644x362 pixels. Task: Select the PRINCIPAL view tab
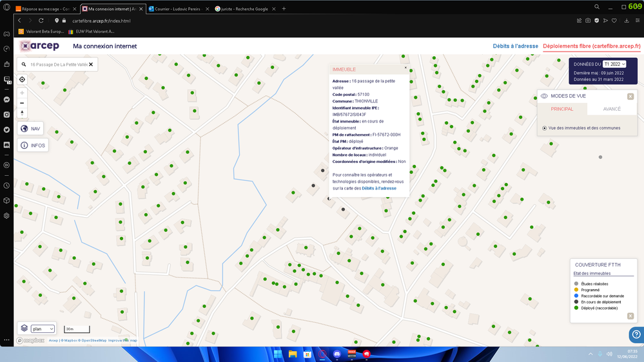pos(562,109)
